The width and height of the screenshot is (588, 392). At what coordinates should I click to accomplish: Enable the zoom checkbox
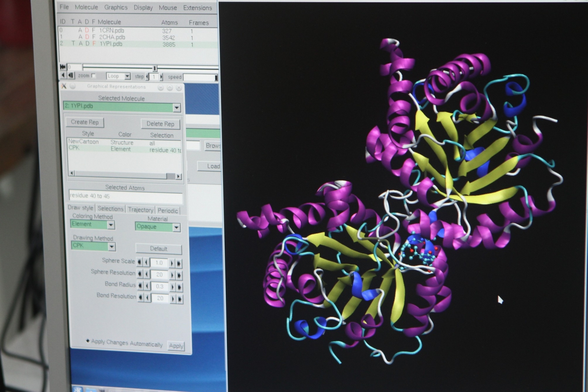point(93,76)
